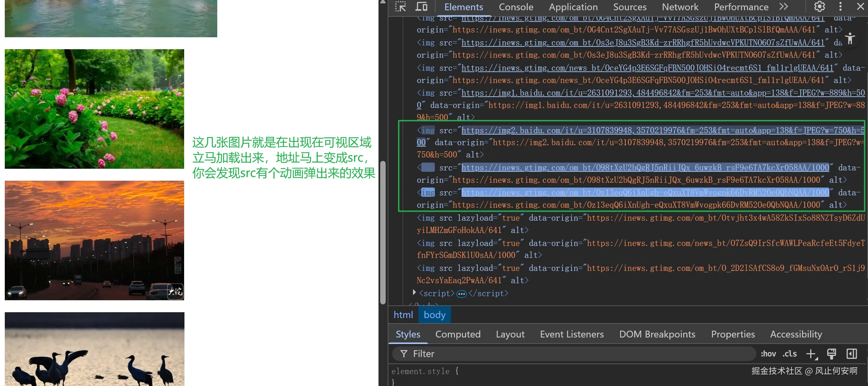Activate the inspect element selector icon
The width and height of the screenshot is (868, 386).
tap(400, 6)
